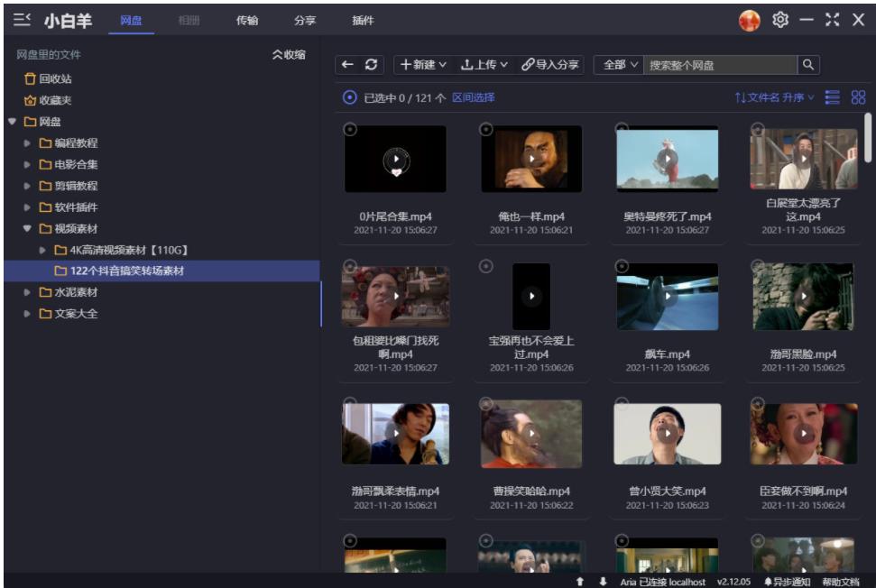
Task: Click the upload speed arrow in status bar
Action: pyautogui.click(x=579, y=581)
